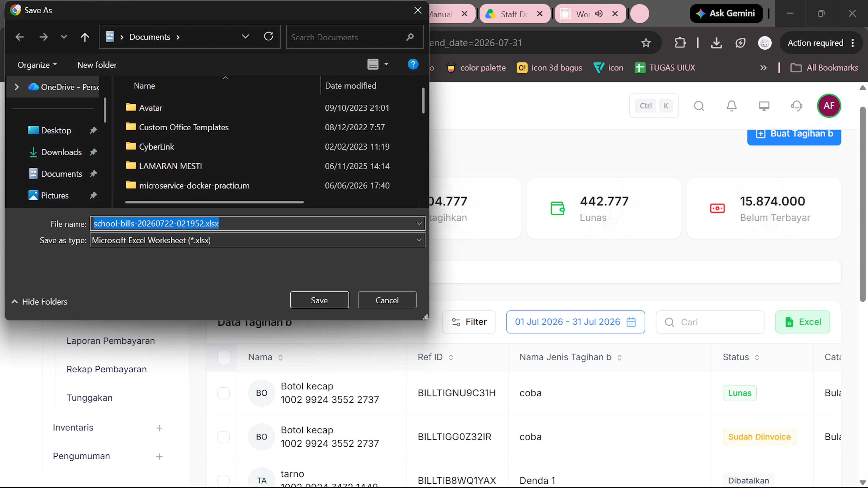Click the Cari search field
The image size is (868, 488).
(x=710, y=322)
